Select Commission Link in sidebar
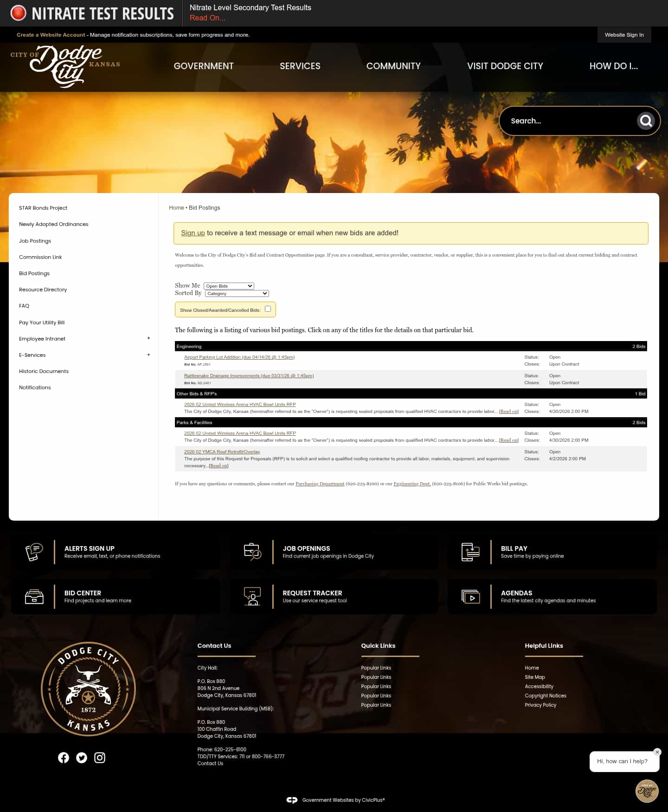 point(40,257)
